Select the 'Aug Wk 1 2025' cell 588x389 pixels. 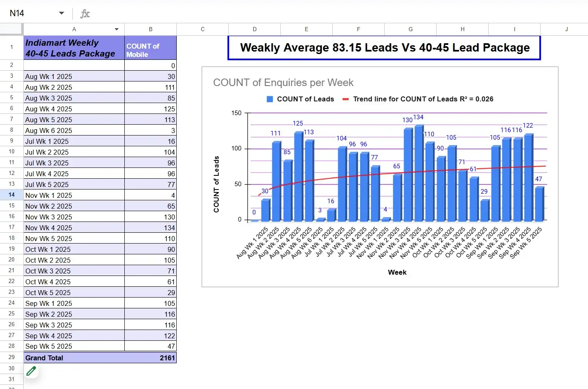pos(74,76)
